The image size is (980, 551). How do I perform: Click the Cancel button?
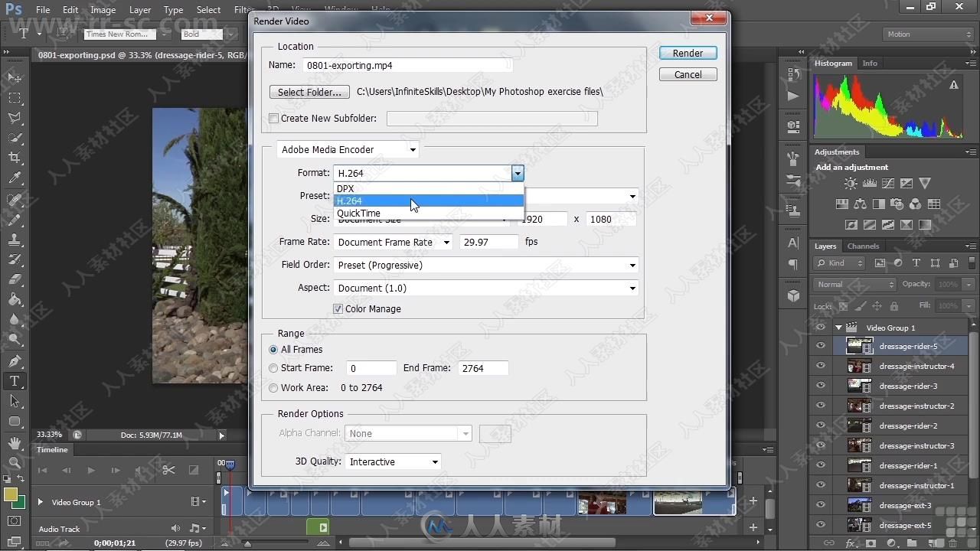[688, 74]
